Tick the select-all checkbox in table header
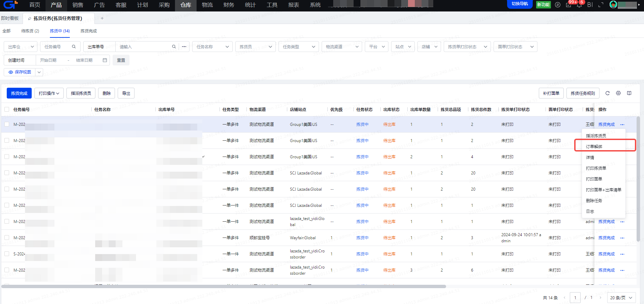This screenshot has height=304, width=644. pyautogui.click(x=7, y=109)
